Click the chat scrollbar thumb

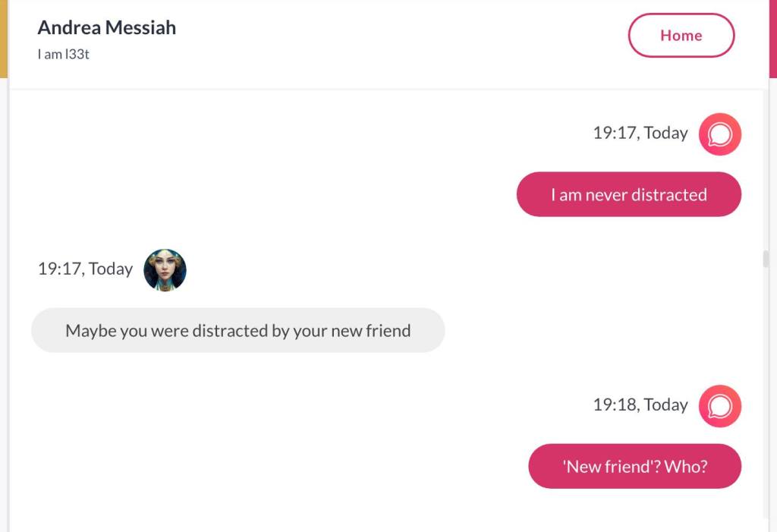pyautogui.click(x=766, y=260)
